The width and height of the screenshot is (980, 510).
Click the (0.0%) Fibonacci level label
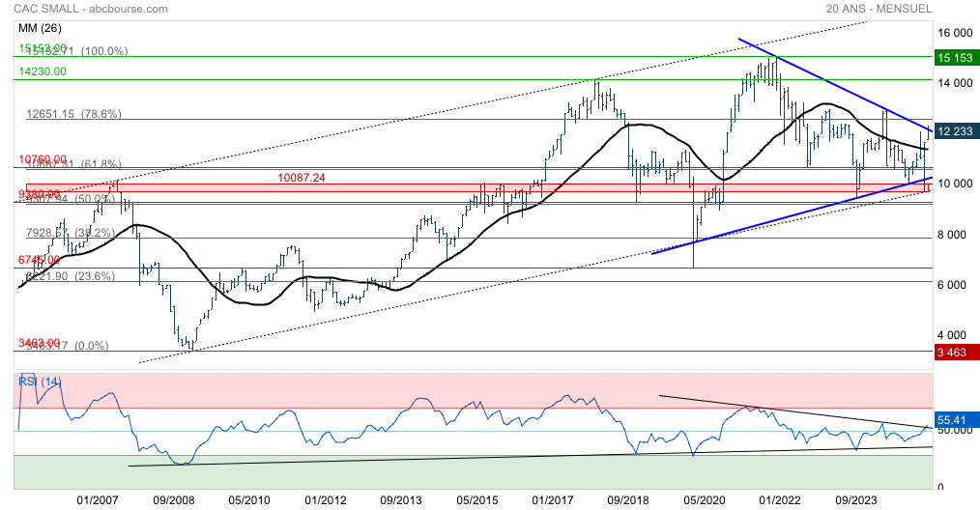pyautogui.click(x=91, y=346)
